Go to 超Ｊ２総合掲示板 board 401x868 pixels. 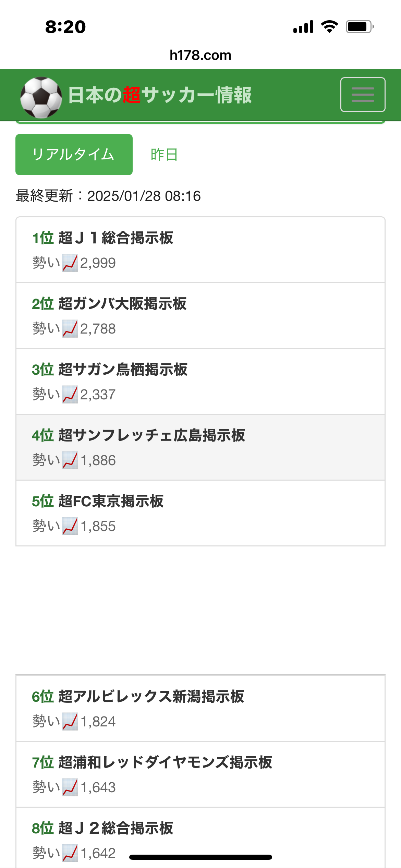coord(116,828)
